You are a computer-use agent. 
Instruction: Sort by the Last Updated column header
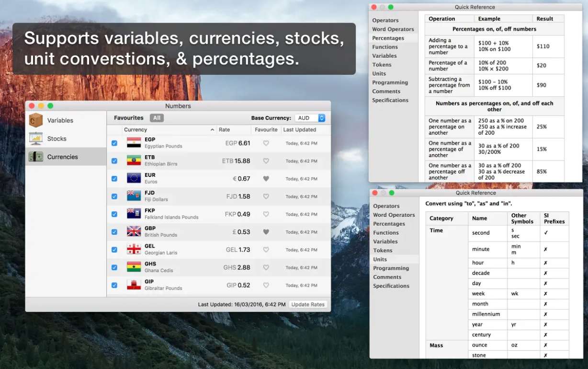click(305, 130)
